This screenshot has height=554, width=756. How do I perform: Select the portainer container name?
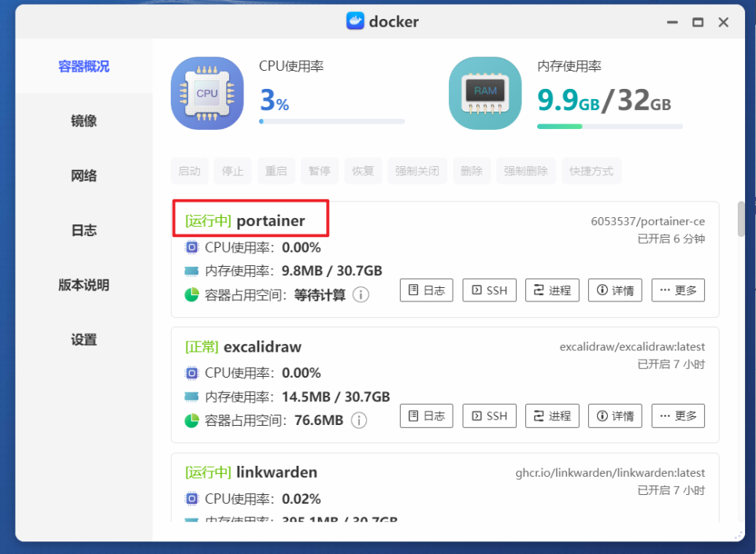pos(270,220)
